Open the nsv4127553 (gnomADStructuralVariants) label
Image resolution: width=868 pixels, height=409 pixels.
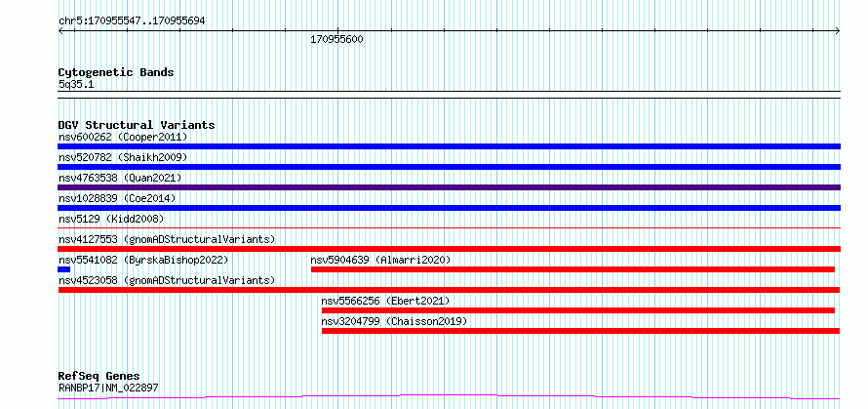pos(167,239)
